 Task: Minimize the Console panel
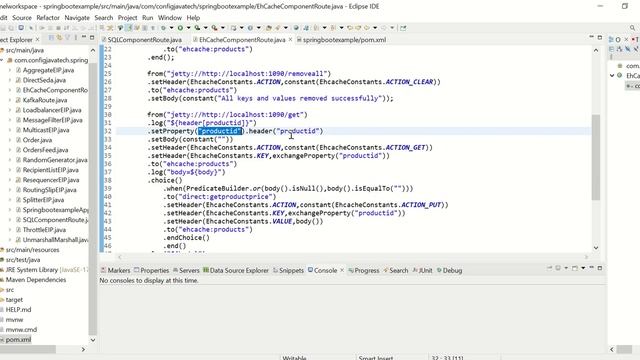pos(591,267)
